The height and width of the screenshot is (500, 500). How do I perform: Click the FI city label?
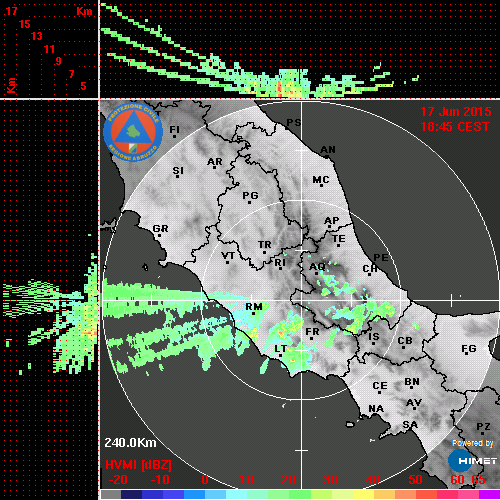(x=174, y=129)
